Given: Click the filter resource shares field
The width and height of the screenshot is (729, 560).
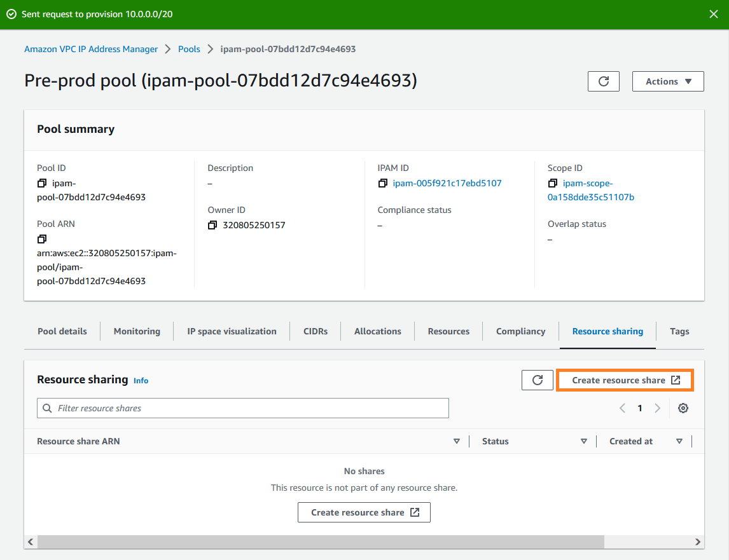Looking at the screenshot, I should [242, 407].
